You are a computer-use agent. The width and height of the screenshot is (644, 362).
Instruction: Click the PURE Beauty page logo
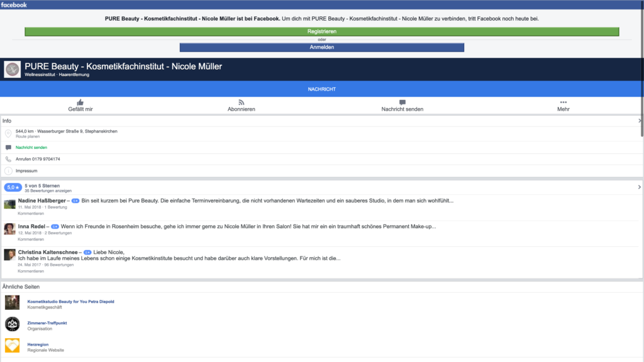pyautogui.click(x=12, y=69)
